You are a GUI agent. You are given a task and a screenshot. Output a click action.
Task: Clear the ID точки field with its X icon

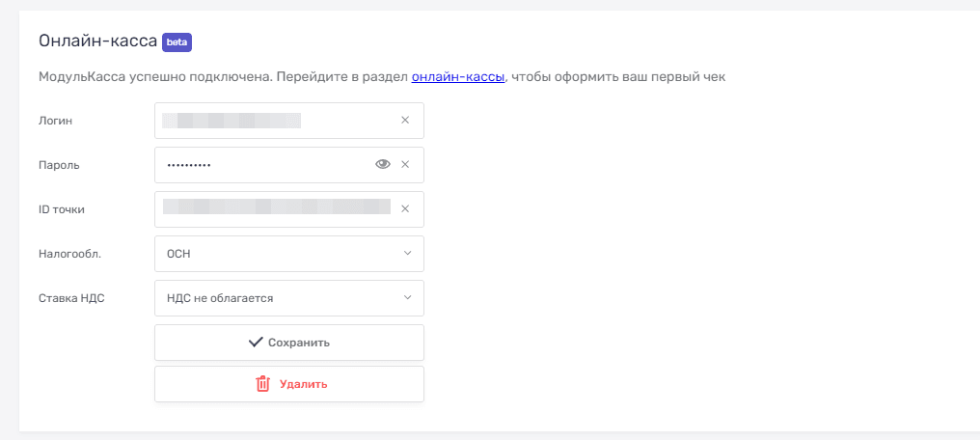pyautogui.click(x=405, y=209)
